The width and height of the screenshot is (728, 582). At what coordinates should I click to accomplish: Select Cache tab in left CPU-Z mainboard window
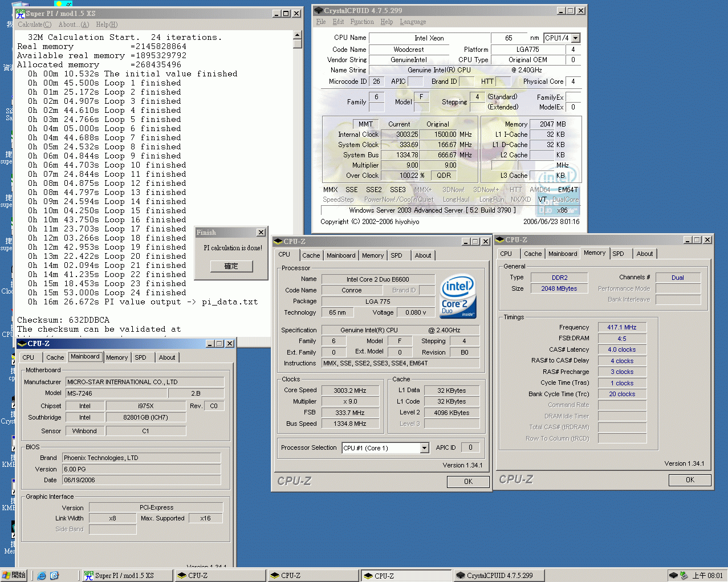pyautogui.click(x=55, y=357)
